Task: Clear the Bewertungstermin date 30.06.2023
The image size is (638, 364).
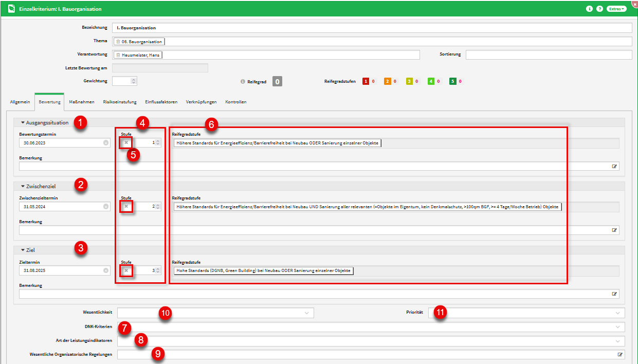Action: 106,143
